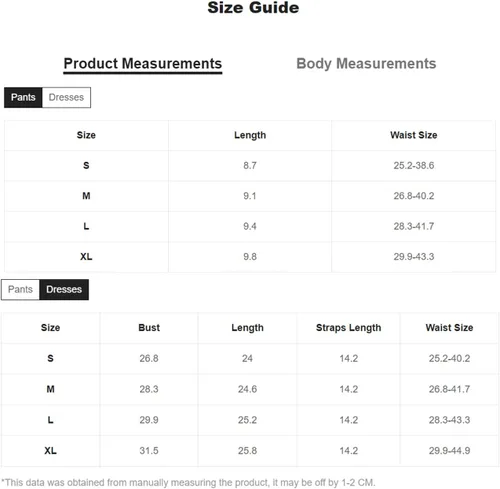
Task: Click pants waist value 28.3-41.7
Action: [x=414, y=226]
